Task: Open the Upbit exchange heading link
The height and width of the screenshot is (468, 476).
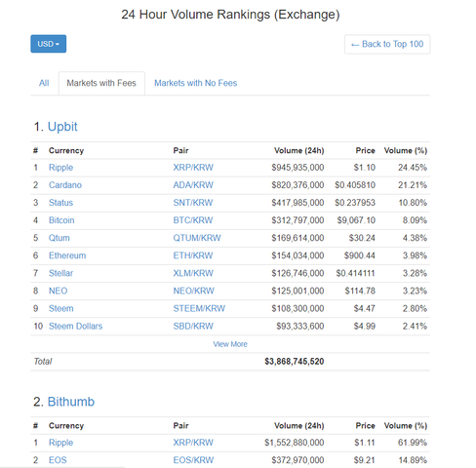Action: click(x=62, y=127)
